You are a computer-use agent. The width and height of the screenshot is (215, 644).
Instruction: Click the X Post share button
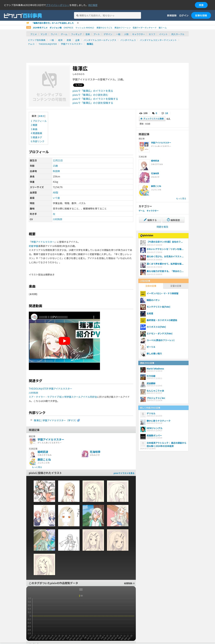[79, 85]
